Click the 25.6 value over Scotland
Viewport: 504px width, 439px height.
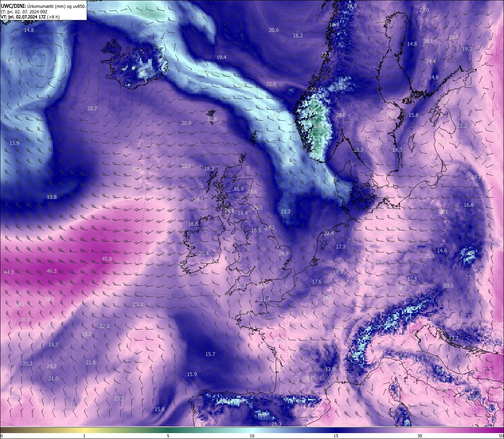[x=252, y=191]
